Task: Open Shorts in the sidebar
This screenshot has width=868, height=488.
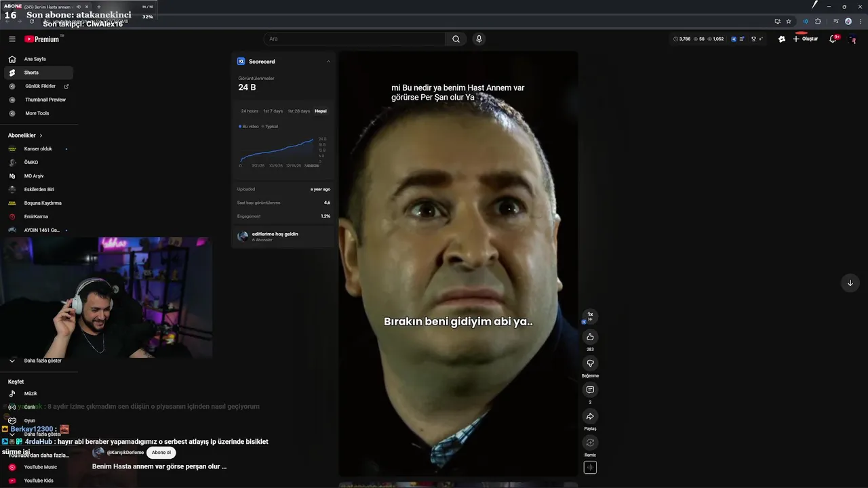Action: (39, 73)
